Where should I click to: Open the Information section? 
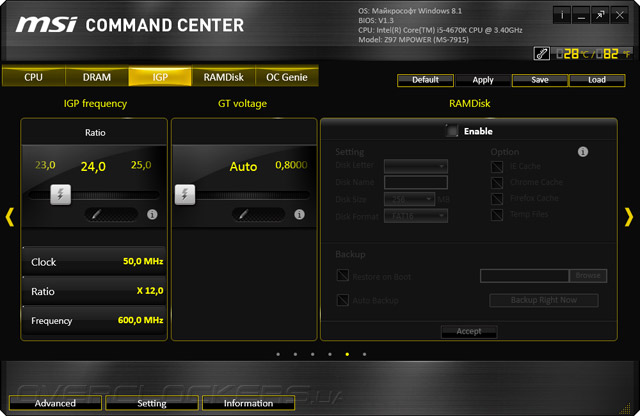click(x=248, y=403)
